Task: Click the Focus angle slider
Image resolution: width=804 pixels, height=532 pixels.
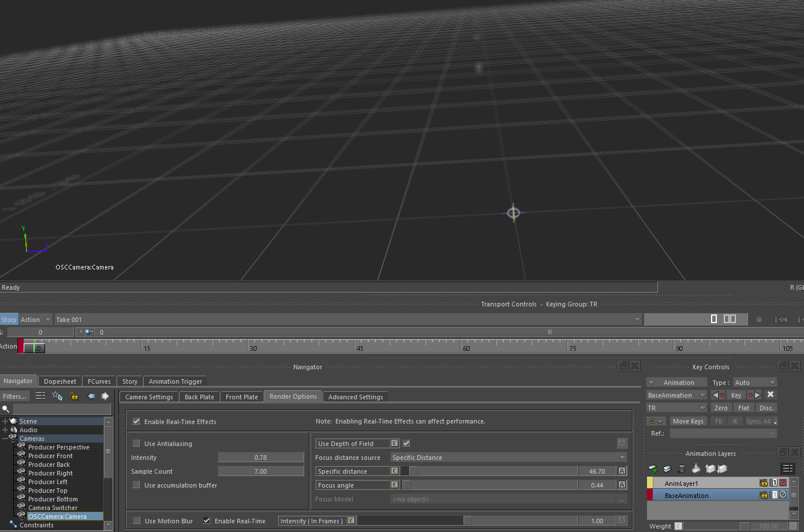Action: click(x=489, y=485)
